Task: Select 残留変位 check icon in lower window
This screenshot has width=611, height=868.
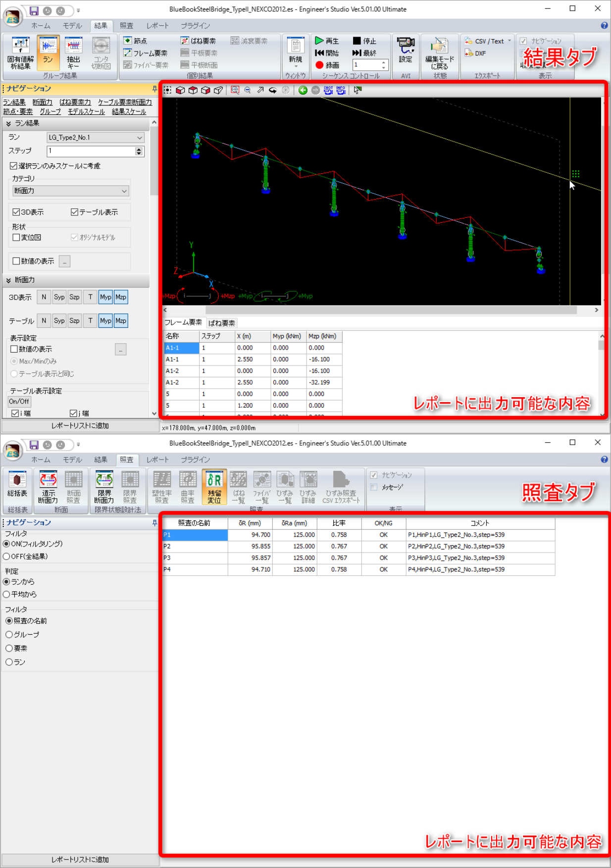Action: click(214, 487)
